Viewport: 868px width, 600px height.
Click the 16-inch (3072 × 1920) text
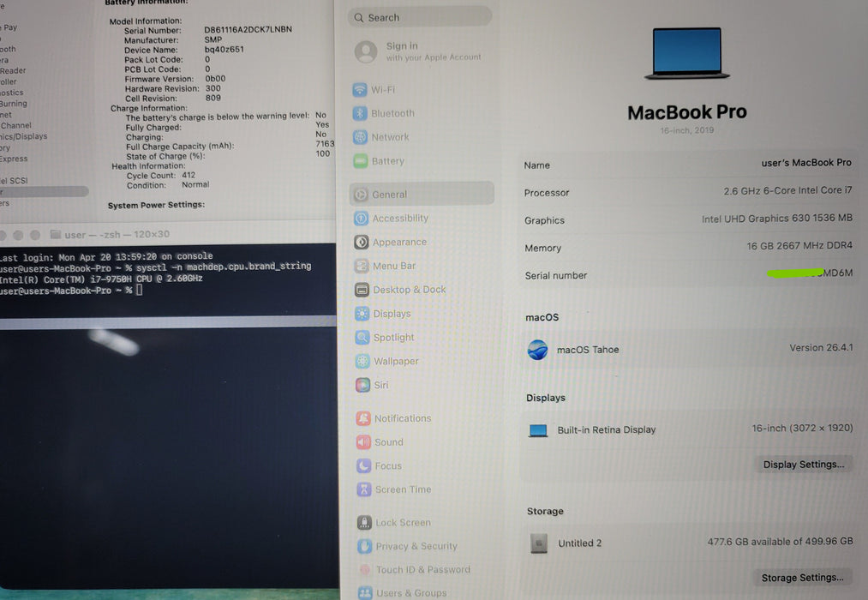click(x=802, y=428)
